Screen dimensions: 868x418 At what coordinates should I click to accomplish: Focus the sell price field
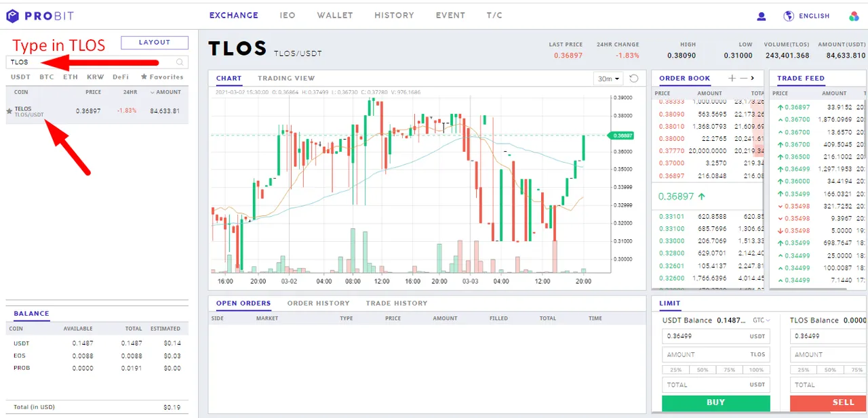point(829,336)
